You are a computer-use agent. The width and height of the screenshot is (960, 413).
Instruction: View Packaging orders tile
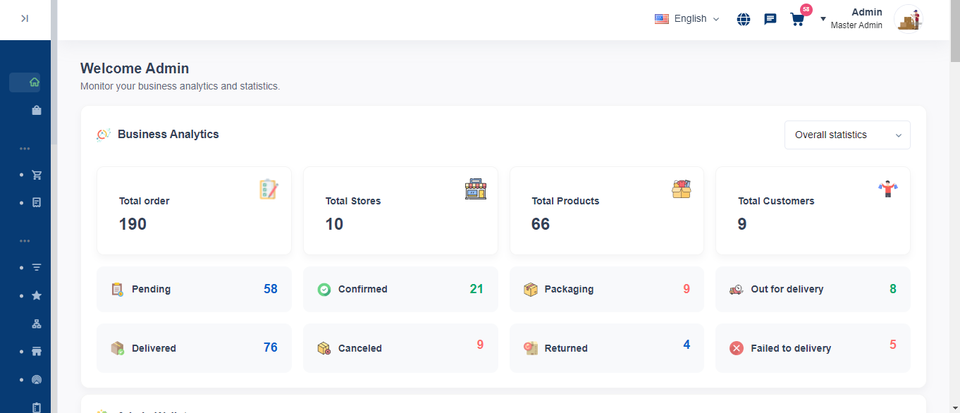[607, 289]
